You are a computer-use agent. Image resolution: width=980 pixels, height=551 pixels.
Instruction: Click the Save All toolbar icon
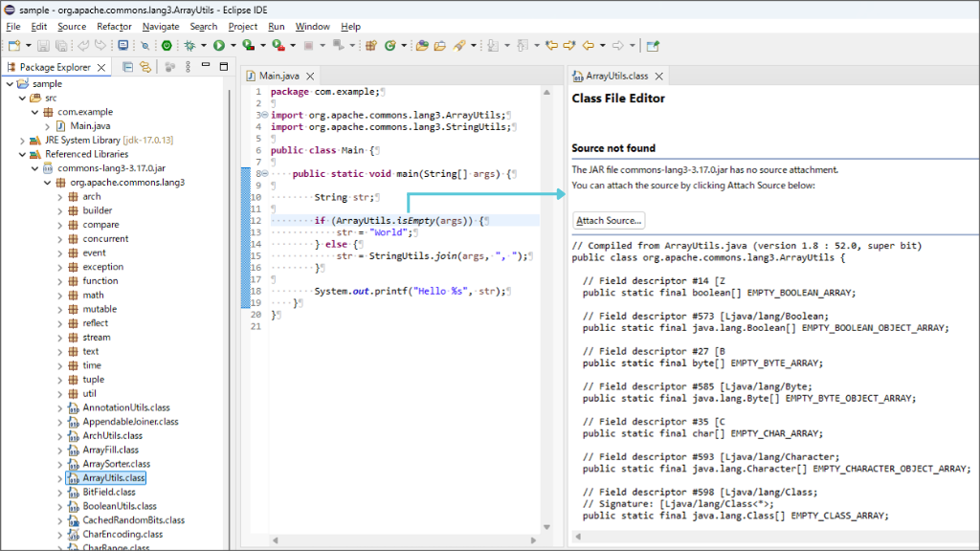coord(59,45)
